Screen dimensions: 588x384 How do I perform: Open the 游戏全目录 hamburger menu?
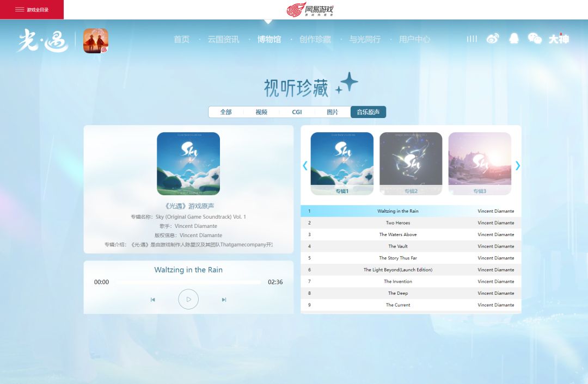click(x=32, y=9)
